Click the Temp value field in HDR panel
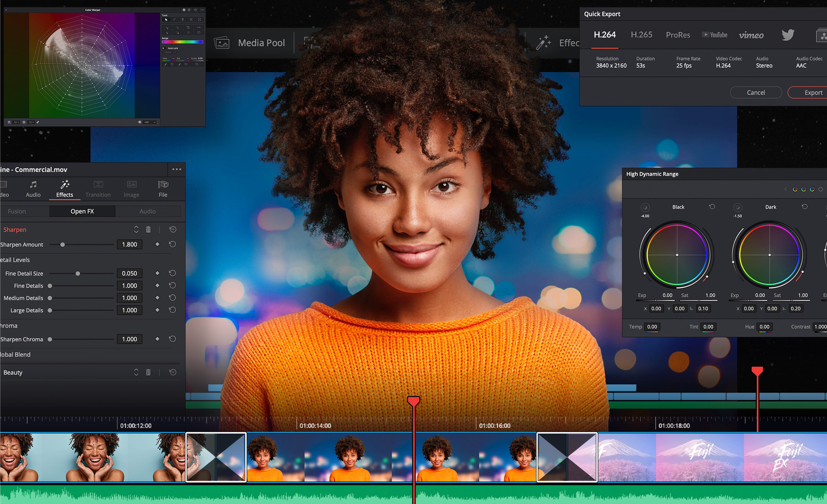The image size is (827, 504). click(652, 327)
